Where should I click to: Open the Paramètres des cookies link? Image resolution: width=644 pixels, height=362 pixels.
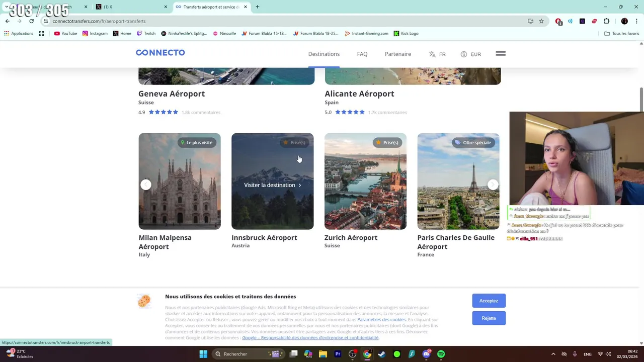pos(381,320)
